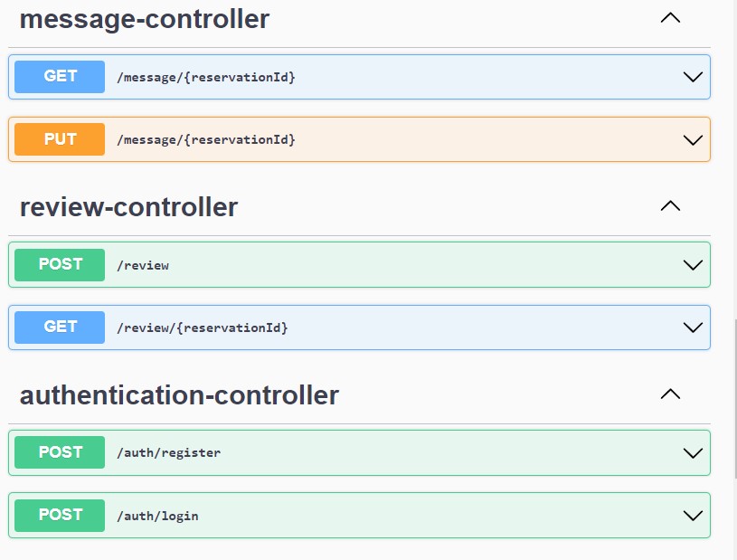737x560 pixels.
Task: Expand GET /message/{reservationId} chevron
Action: tap(693, 77)
